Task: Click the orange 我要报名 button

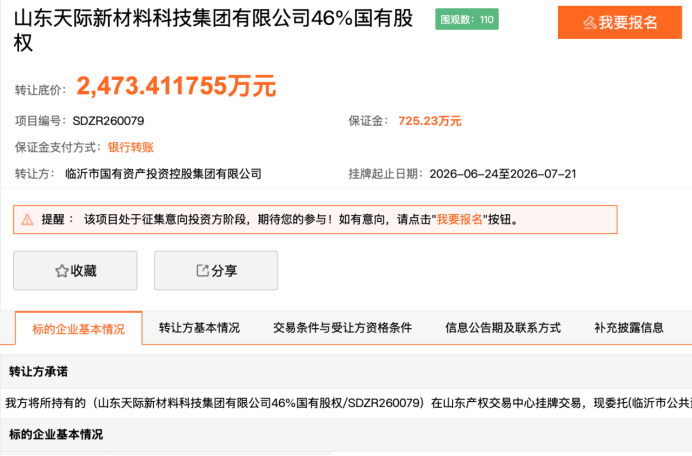Action: (620, 23)
